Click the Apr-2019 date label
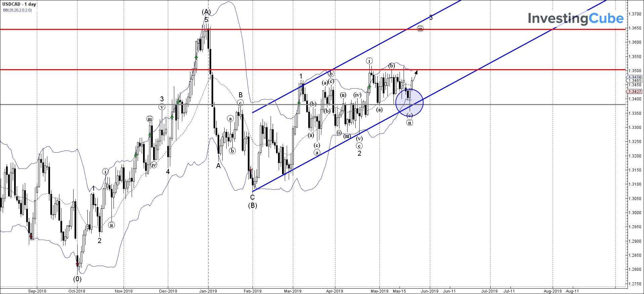The height and width of the screenshot is (294, 644). [x=335, y=291]
